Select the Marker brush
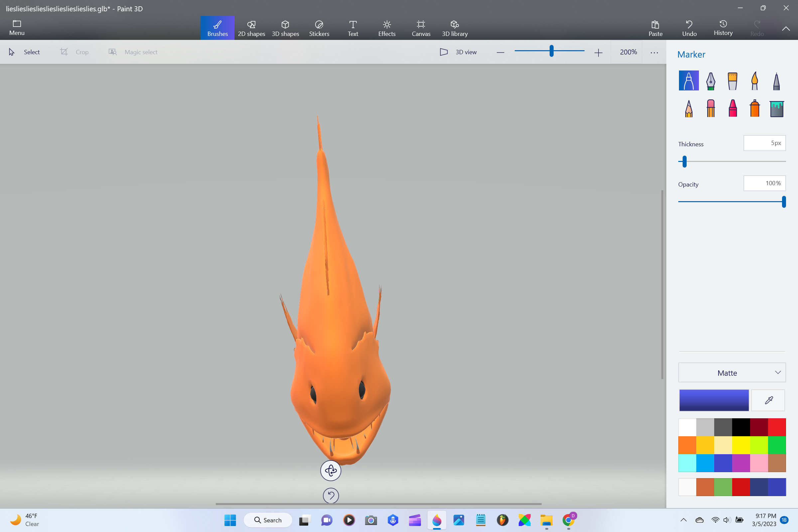798x532 pixels. pyautogui.click(x=688, y=80)
